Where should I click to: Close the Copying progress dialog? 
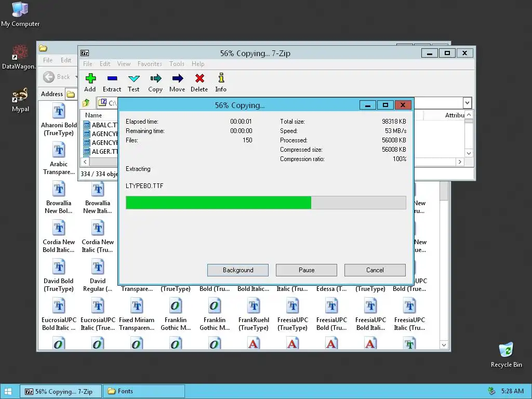[403, 105]
